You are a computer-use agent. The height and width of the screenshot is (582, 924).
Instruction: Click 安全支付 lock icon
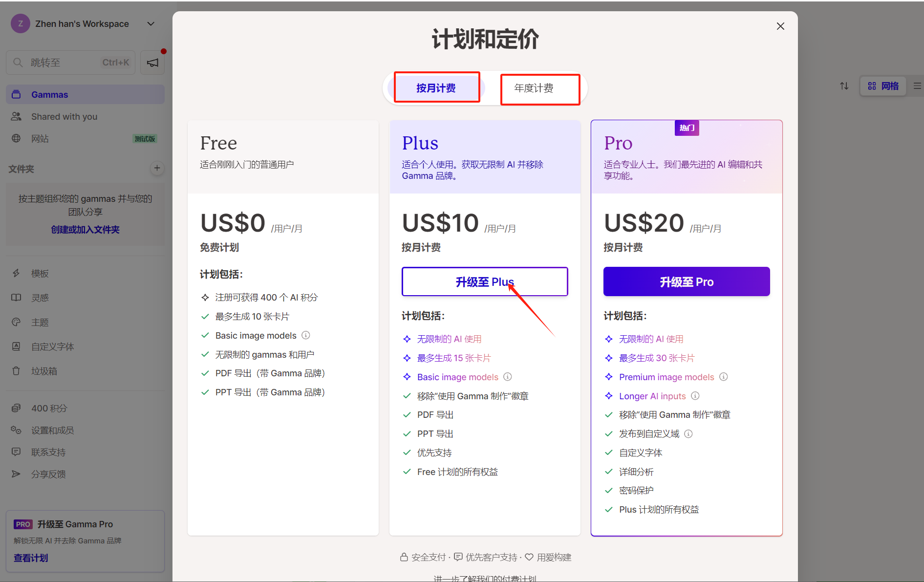404,557
